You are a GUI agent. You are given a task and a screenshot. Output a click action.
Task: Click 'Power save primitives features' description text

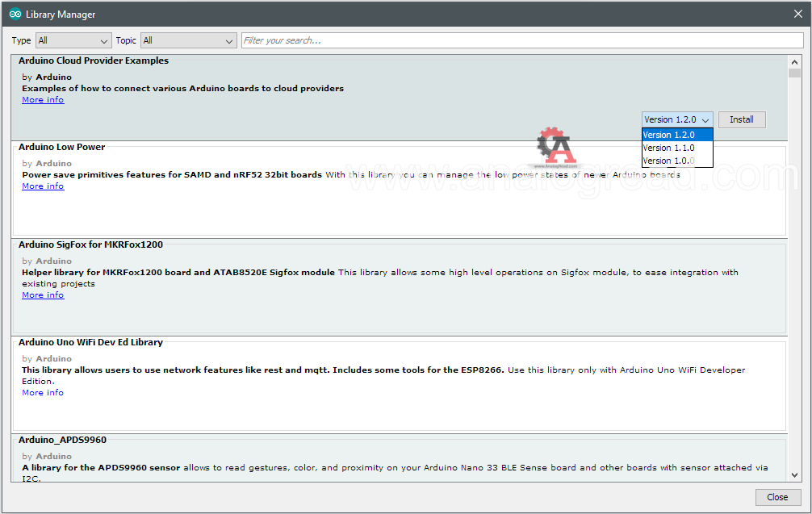pos(172,175)
